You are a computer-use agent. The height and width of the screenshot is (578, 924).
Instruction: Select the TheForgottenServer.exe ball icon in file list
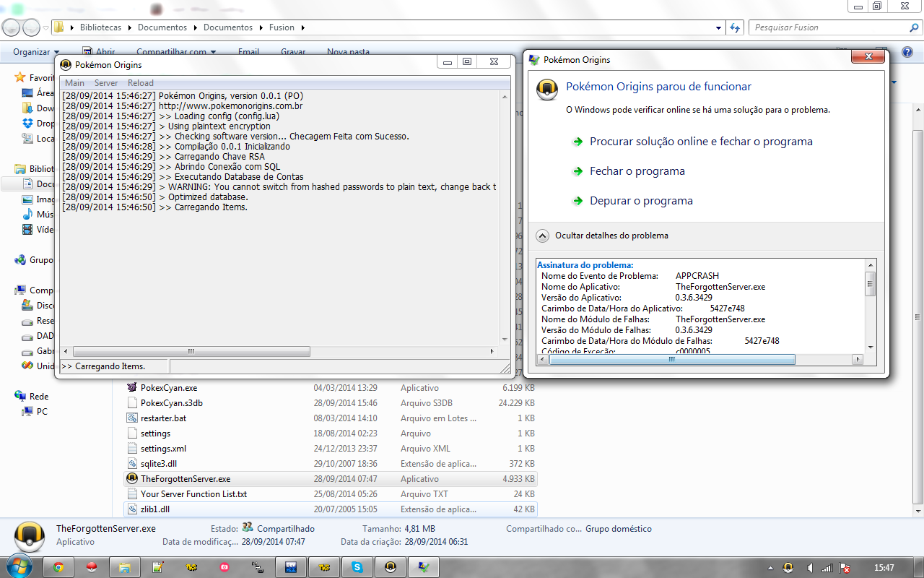[x=132, y=479]
